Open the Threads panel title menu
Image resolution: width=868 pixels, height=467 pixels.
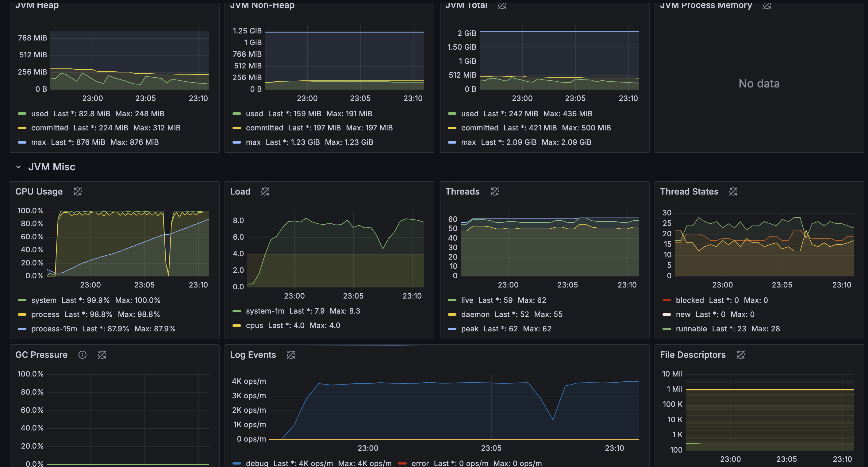(462, 191)
